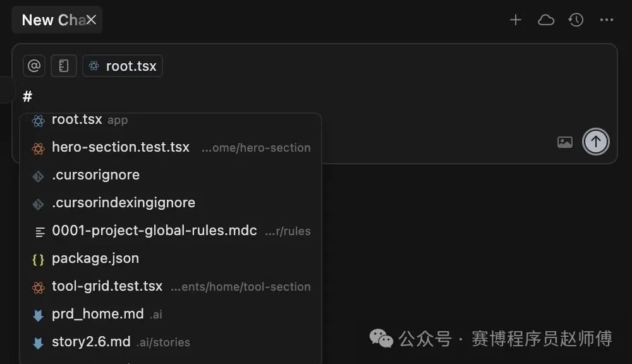Select prd_home.md in .ai folder
The width and height of the screenshot is (632, 364).
[x=171, y=314]
